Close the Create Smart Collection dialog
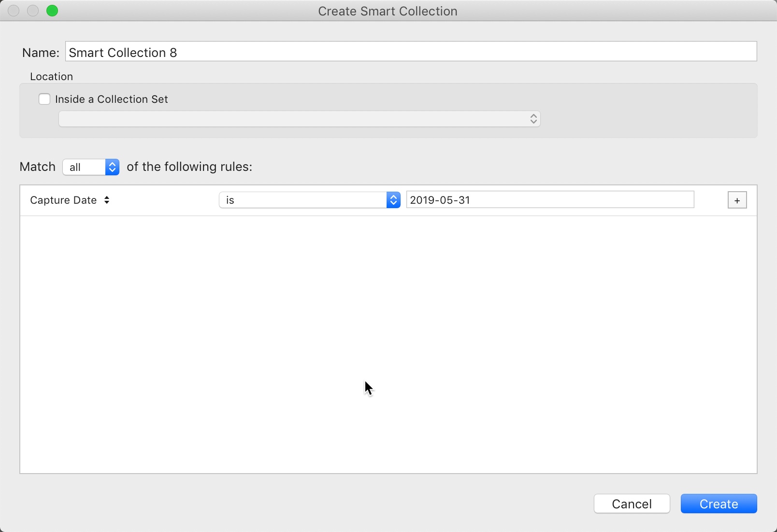This screenshot has height=532, width=777. pyautogui.click(x=13, y=11)
